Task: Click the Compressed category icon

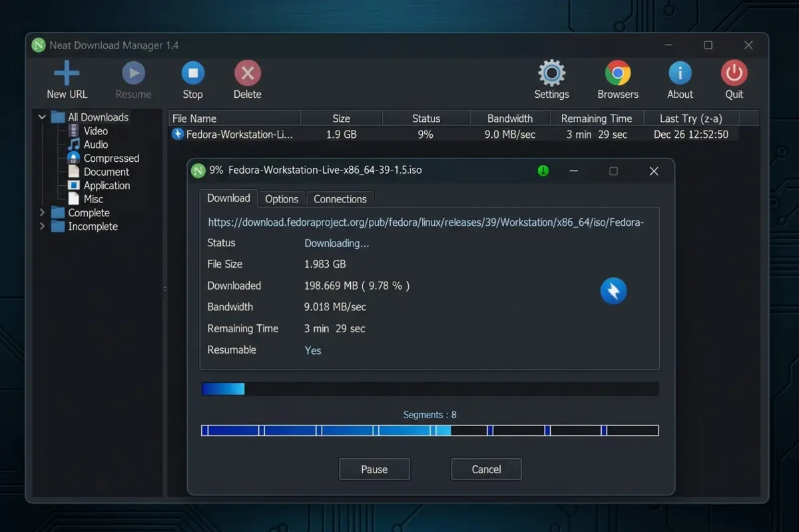Action: pyautogui.click(x=73, y=158)
